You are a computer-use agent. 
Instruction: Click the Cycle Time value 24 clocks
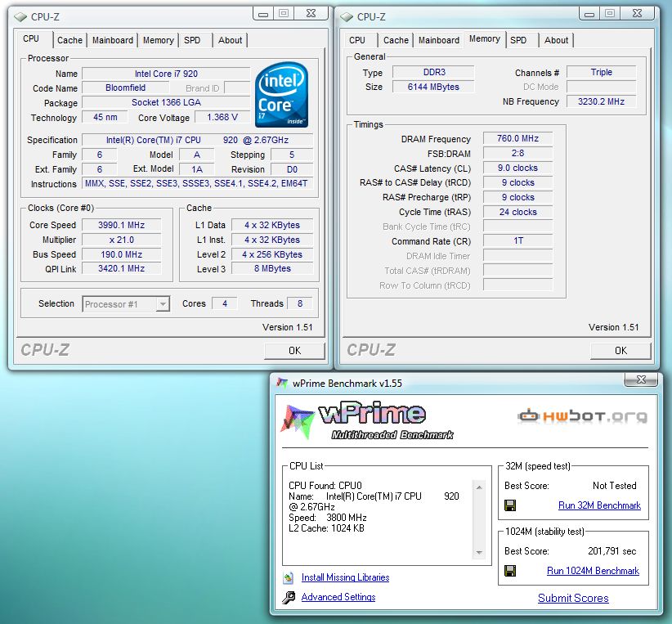[517, 212]
